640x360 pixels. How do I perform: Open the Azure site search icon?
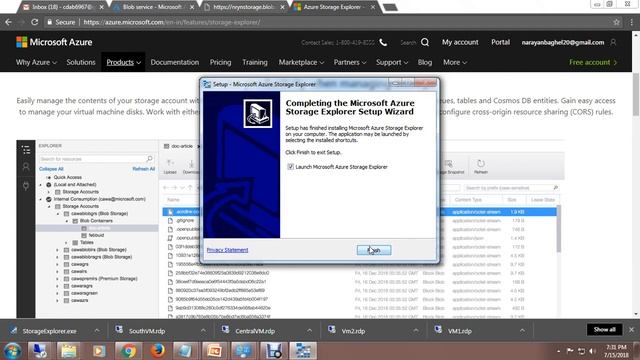[x=425, y=42]
